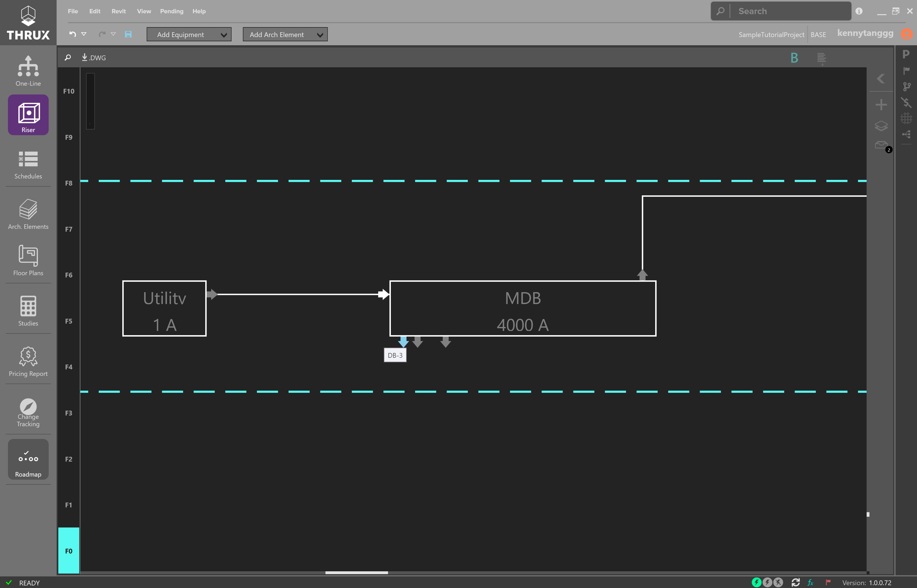Expand the collapsed side panel chevron
The image size is (917, 588).
[x=881, y=79]
